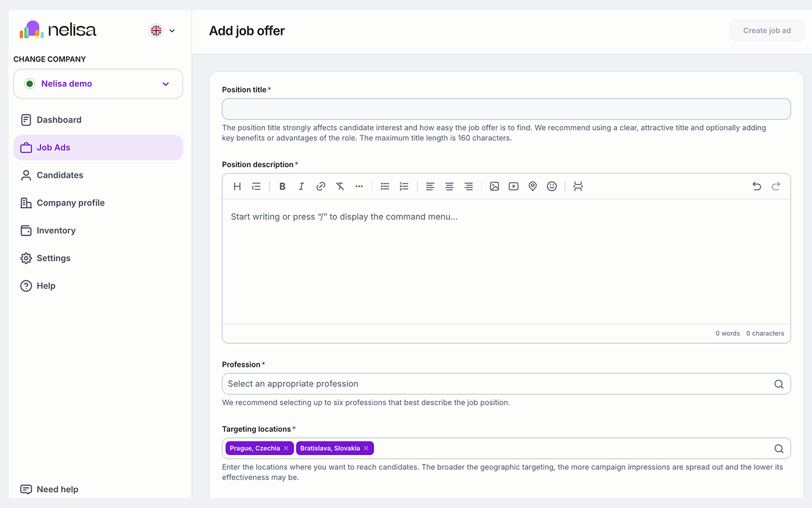
Task: Insert a page break separator
Action: [x=578, y=186]
